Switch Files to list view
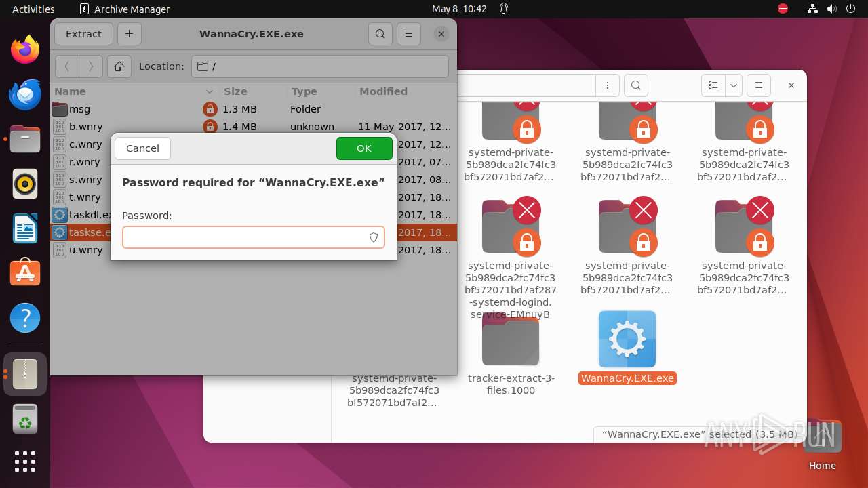Viewport: 868px width, 488px height. 713,85
